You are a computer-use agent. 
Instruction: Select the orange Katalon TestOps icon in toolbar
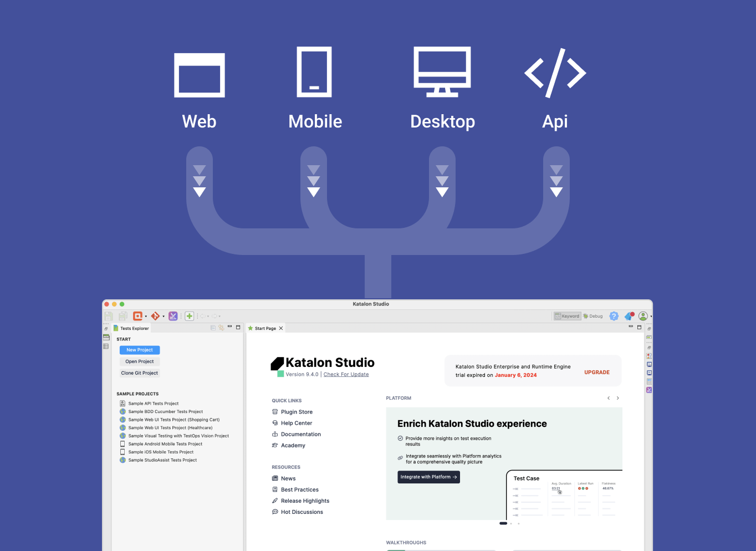tap(138, 316)
